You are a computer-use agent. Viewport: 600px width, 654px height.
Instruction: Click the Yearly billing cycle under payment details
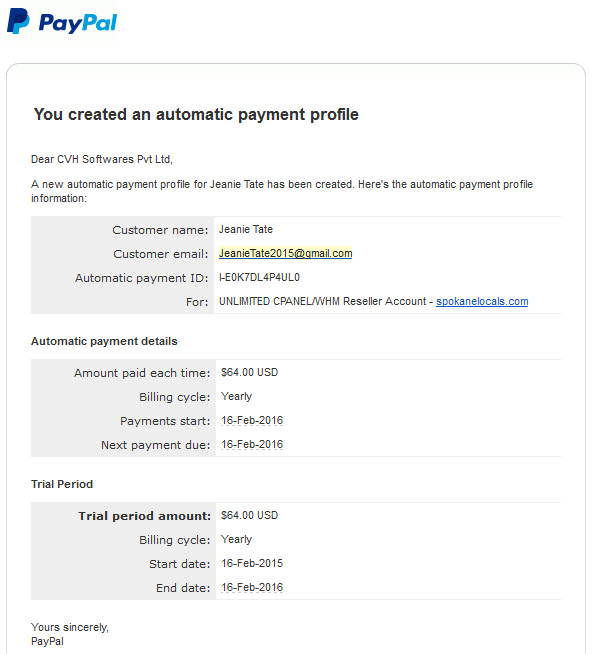click(236, 397)
